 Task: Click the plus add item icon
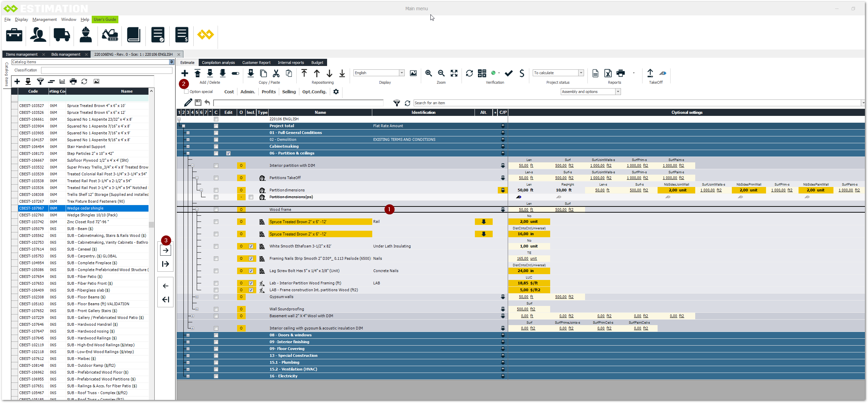[x=185, y=73]
